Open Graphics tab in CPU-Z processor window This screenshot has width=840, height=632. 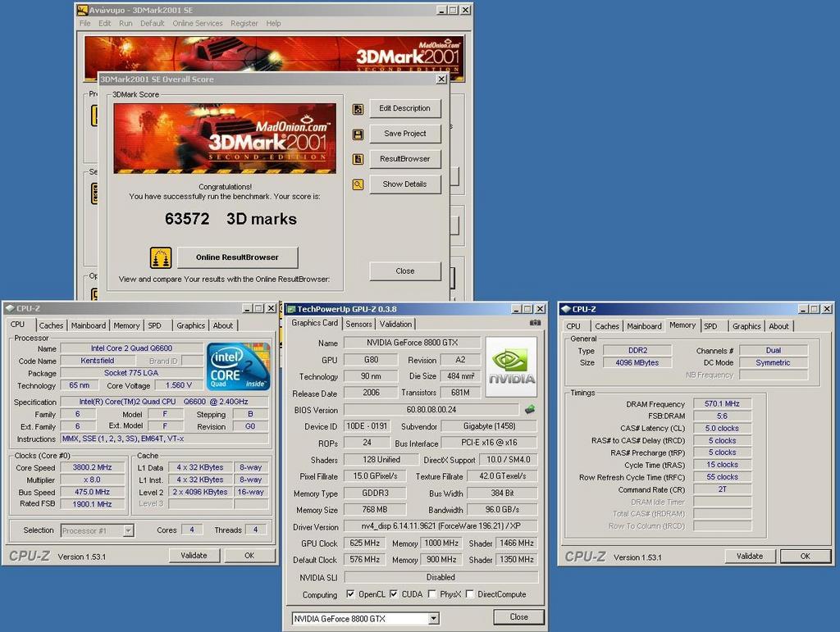pos(190,325)
